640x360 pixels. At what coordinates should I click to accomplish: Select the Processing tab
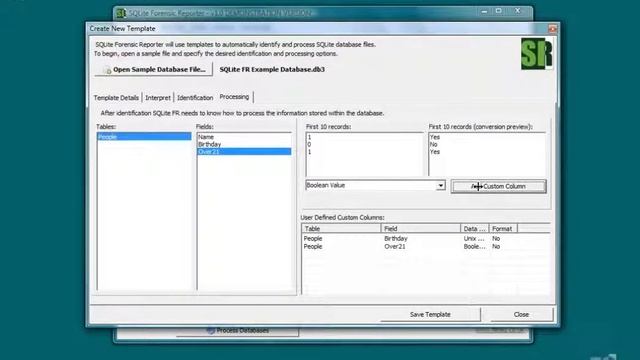pos(234,97)
